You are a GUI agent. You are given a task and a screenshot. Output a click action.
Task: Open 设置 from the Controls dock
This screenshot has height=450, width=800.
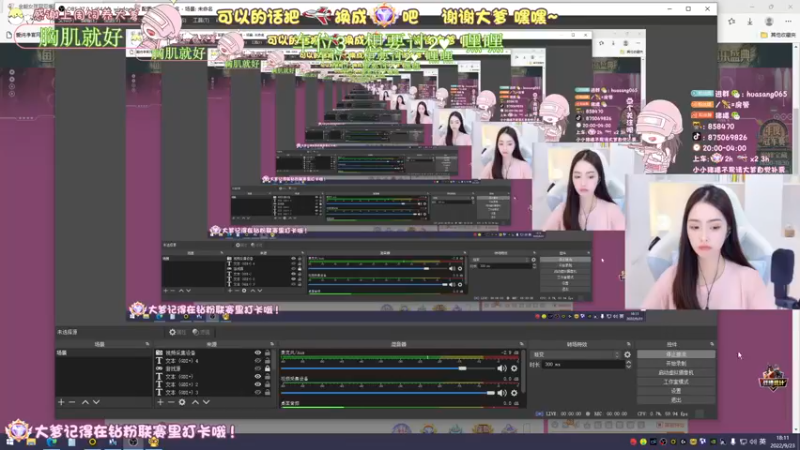[676, 391]
